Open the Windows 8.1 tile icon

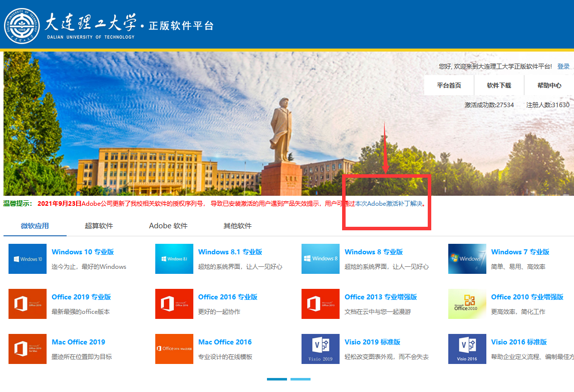click(174, 259)
